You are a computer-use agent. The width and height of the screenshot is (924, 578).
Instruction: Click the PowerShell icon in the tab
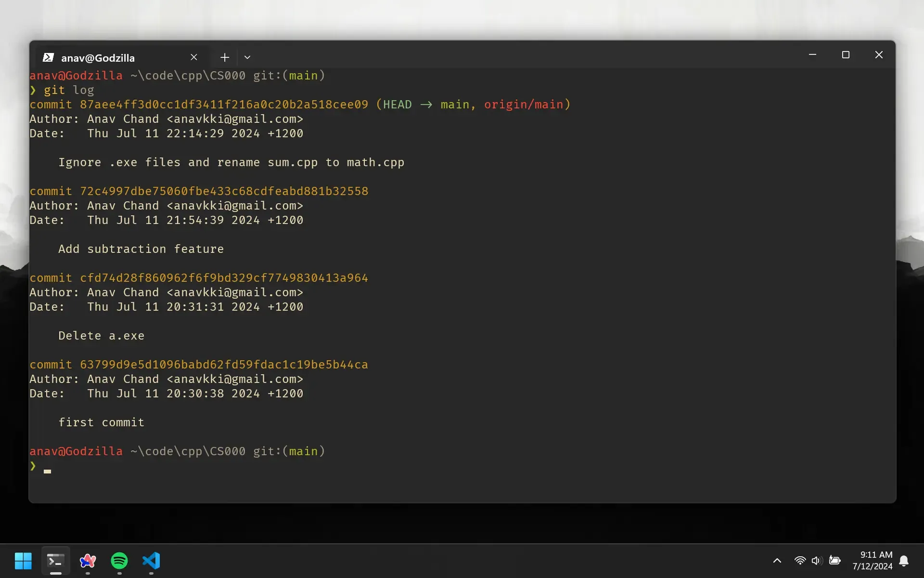(48, 57)
